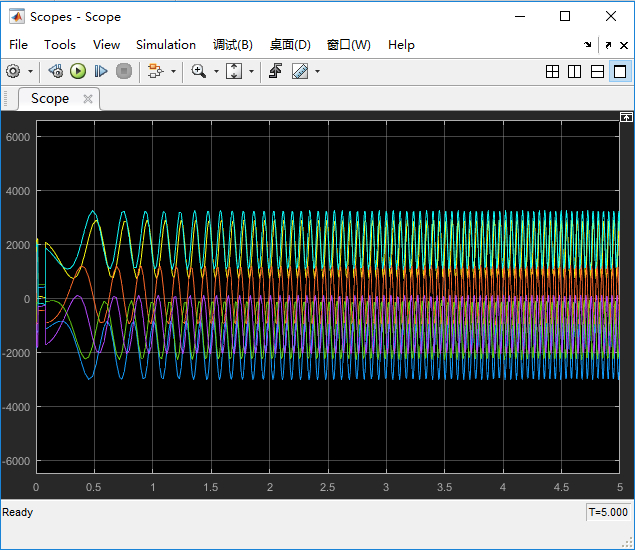Toggle left/right split layout

[x=574, y=71]
